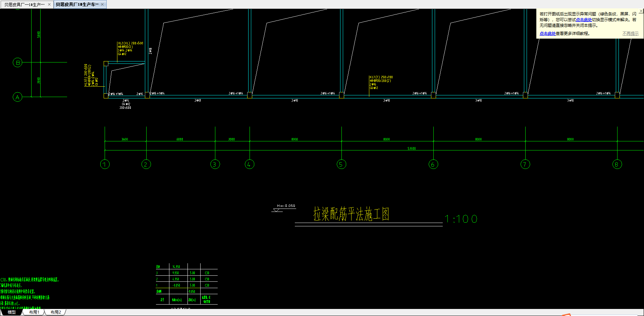Click the 9.950 elevation cell in table

[x=176, y=273]
